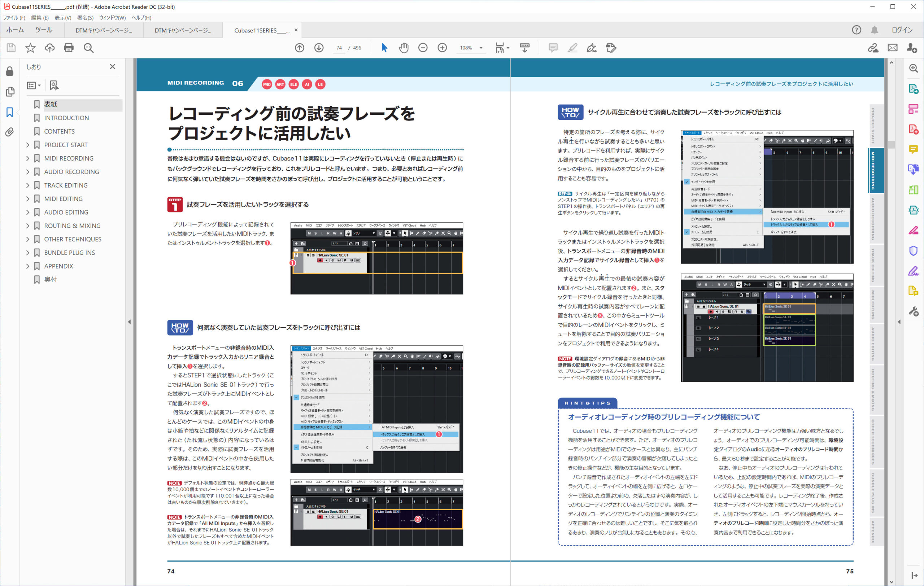Open the sign document tool

(x=591, y=48)
